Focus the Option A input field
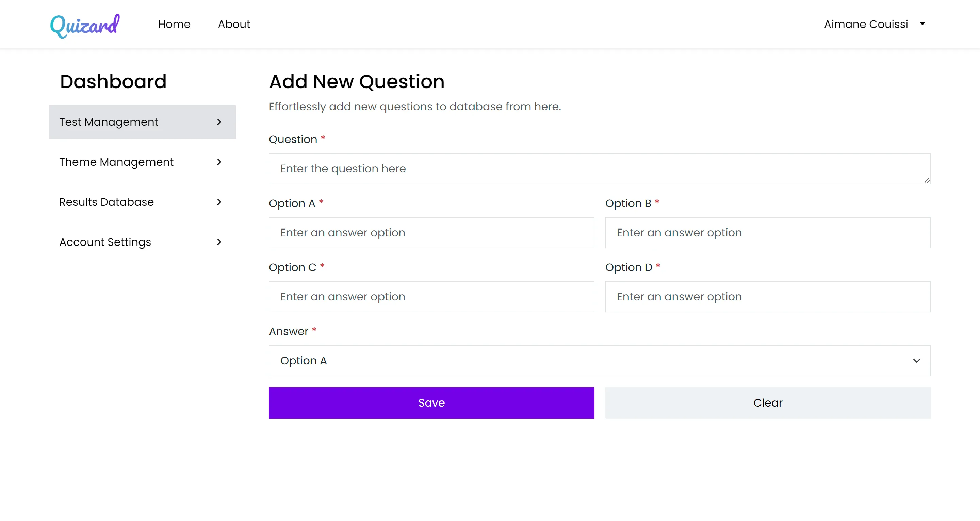 pyautogui.click(x=431, y=233)
